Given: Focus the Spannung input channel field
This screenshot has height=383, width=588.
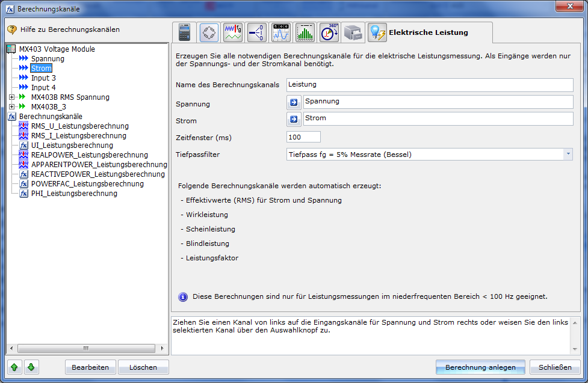Looking at the screenshot, I should pyautogui.click(x=438, y=102).
